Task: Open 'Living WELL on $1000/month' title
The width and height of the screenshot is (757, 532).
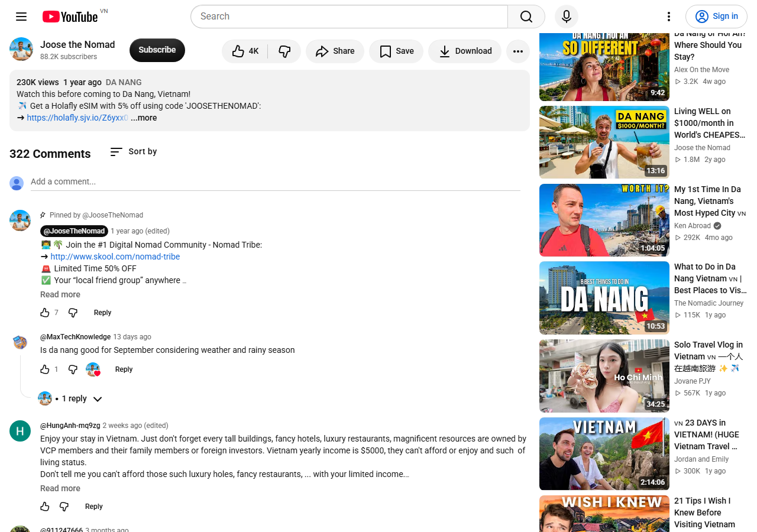Action: pos(710,123)
